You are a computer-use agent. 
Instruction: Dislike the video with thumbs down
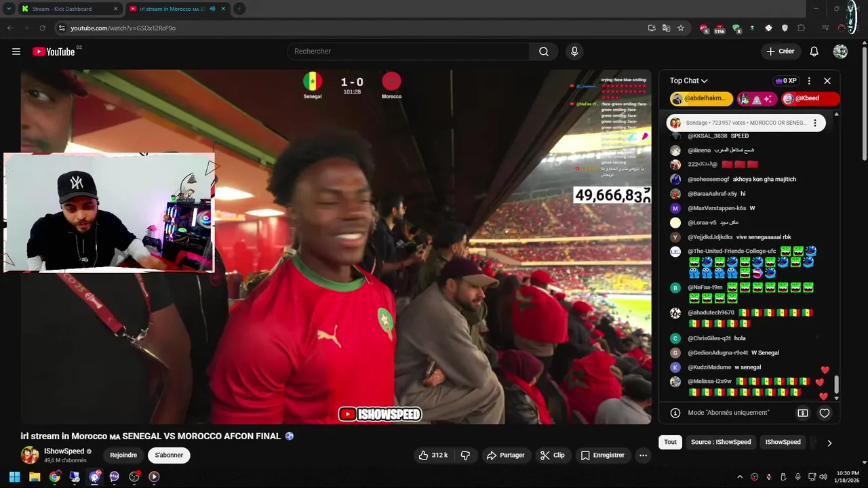(465, 455)
